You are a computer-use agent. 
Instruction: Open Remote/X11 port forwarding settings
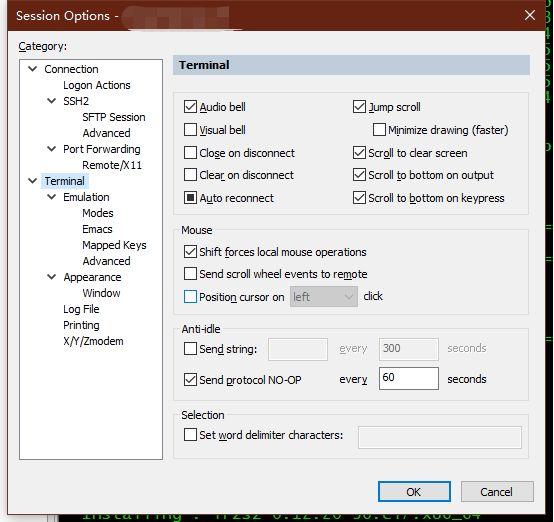[112, 165]
